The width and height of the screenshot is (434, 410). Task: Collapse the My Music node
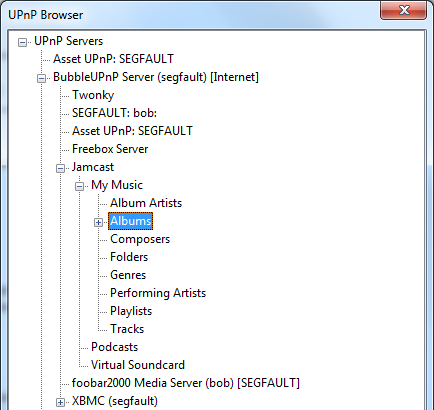(x=79, y=186)
